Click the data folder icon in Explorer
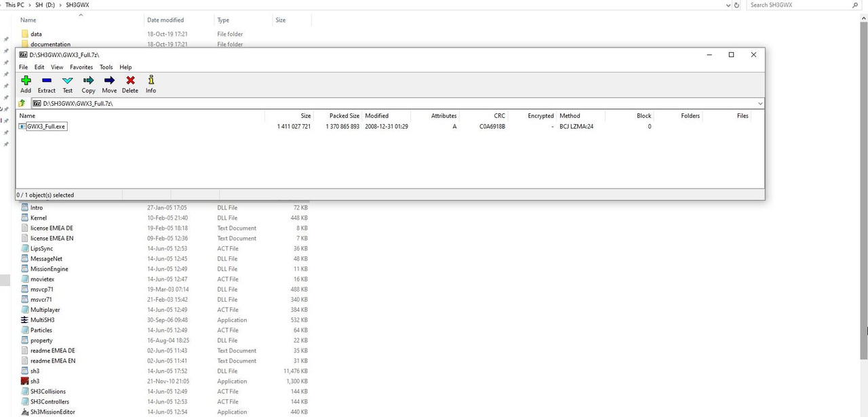This screenshot has width=868, height=417. [24, 34]
